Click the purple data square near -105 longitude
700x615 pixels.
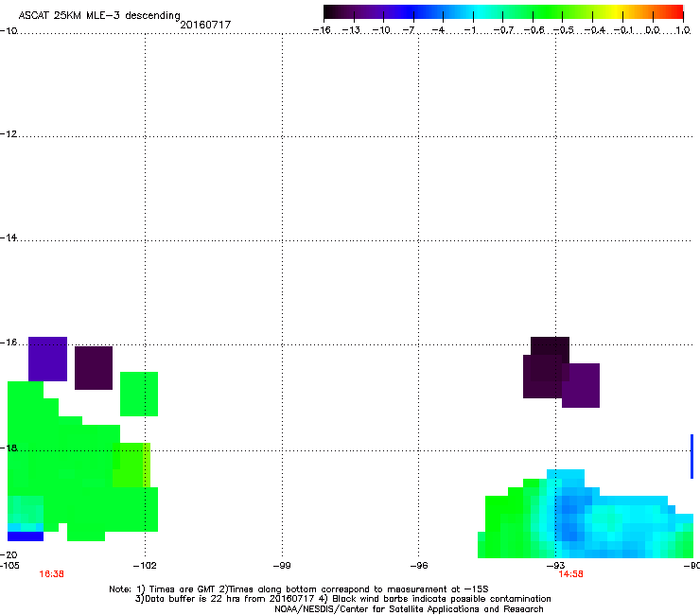click(47, 360)
